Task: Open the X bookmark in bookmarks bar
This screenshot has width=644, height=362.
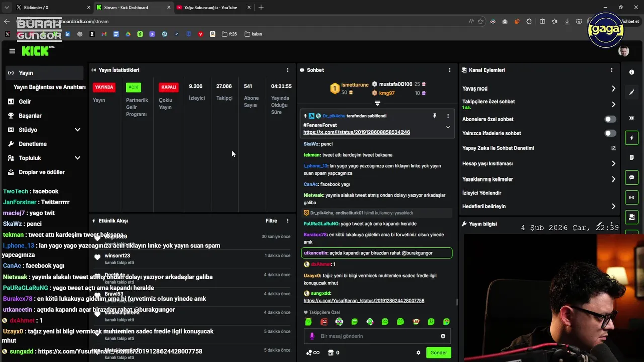Action: point(7,34)
